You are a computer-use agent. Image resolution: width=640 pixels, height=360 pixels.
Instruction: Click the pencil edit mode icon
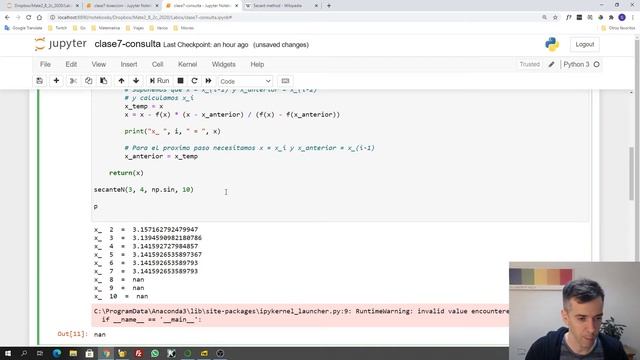551,64
